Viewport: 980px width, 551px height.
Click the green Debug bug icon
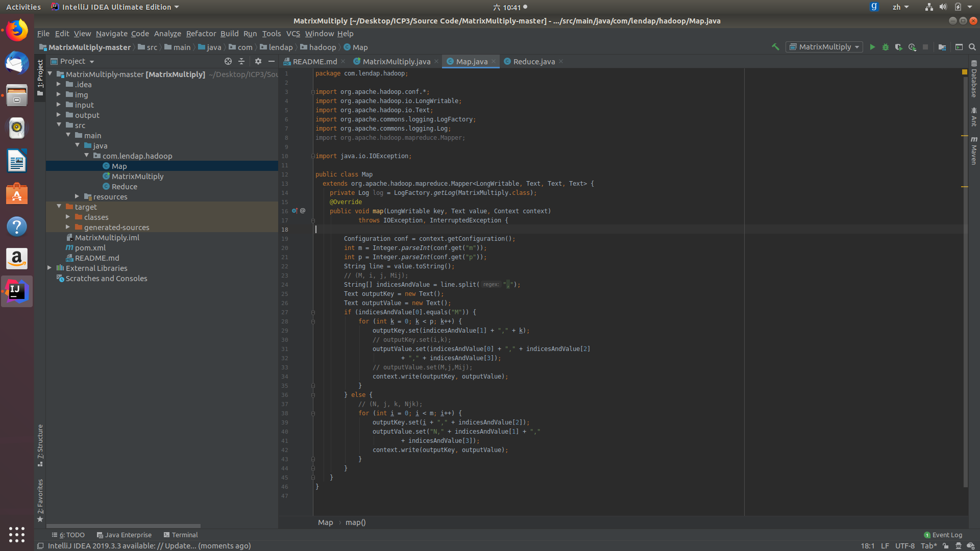tap(886, 47)
